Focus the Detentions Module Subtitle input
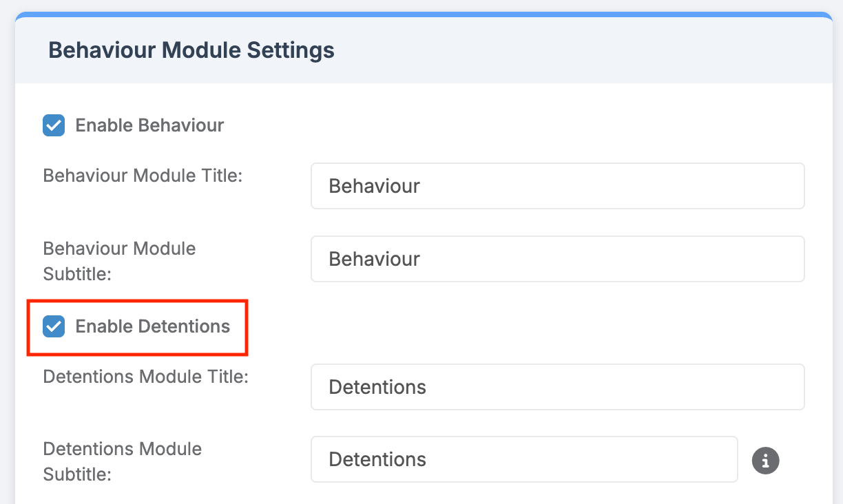The width and height of the screenshot is (843, 504). click(523, 460)
